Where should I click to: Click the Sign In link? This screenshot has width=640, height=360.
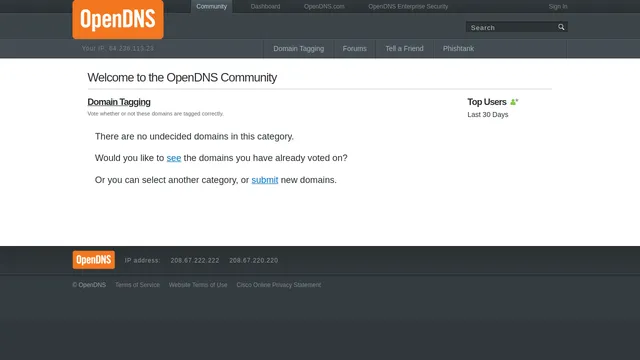(x=558, y=7)
